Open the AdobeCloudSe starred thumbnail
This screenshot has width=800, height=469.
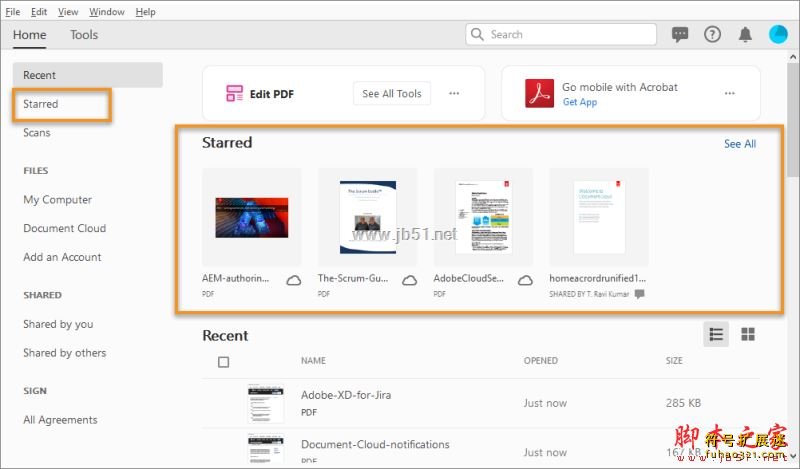[484, 217]
